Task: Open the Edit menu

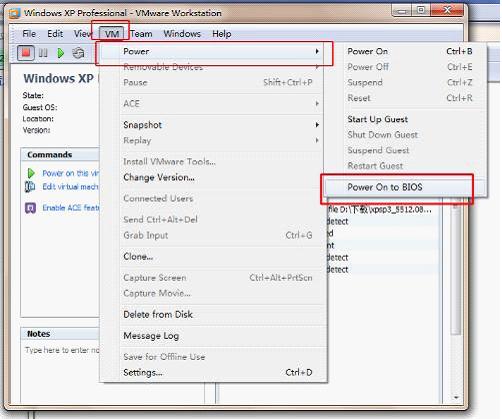Action: pos(55,34)
